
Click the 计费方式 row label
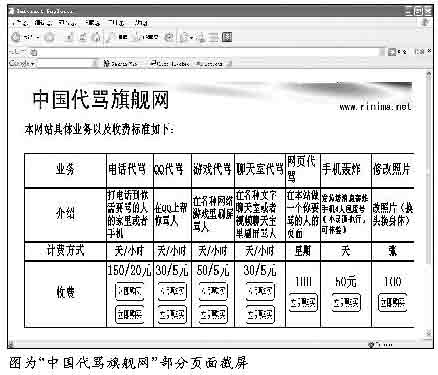pos(65,250)
